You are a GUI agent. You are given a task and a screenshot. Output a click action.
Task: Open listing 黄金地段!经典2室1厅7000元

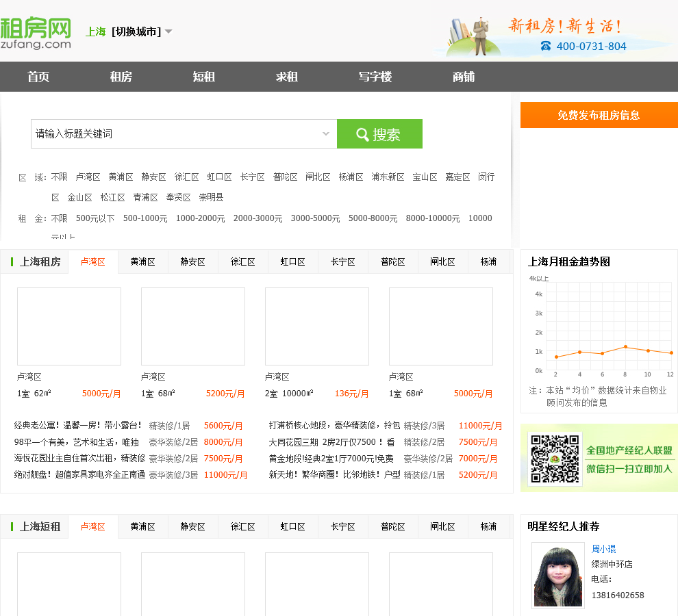point(331,458)
